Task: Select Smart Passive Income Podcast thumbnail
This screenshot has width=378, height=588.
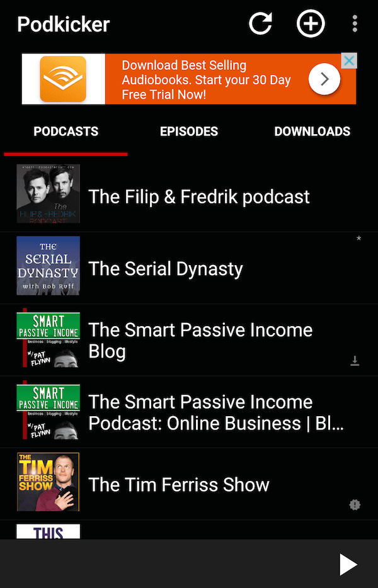Action: pos(48,409)
